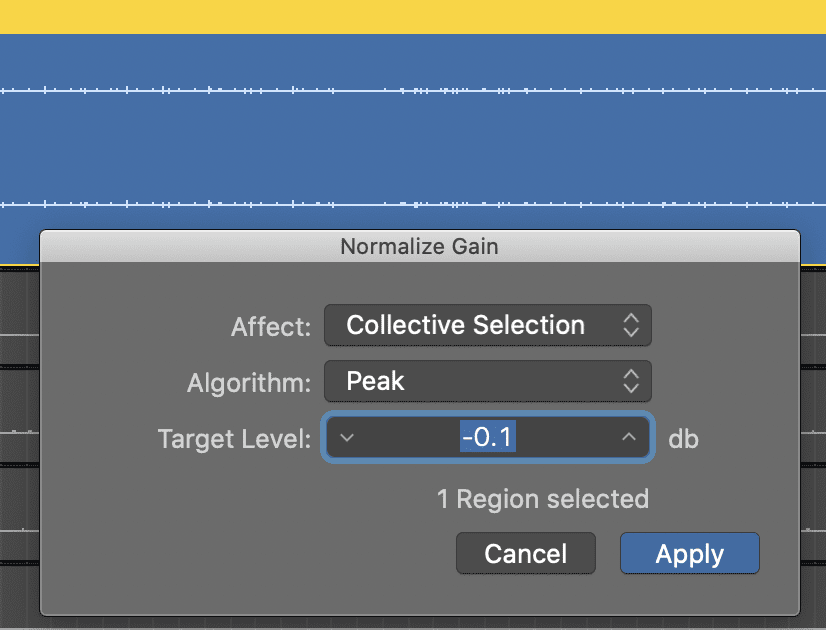This screenshot has height=630, width=826.
Task: Decrease Target Level with down chevron
Action: tap(347, 437)
